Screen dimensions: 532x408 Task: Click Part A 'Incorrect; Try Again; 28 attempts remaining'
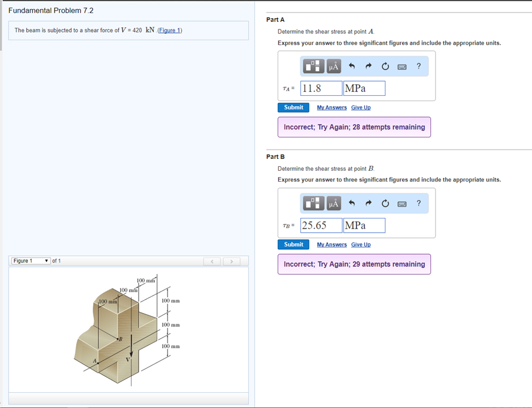354,127
